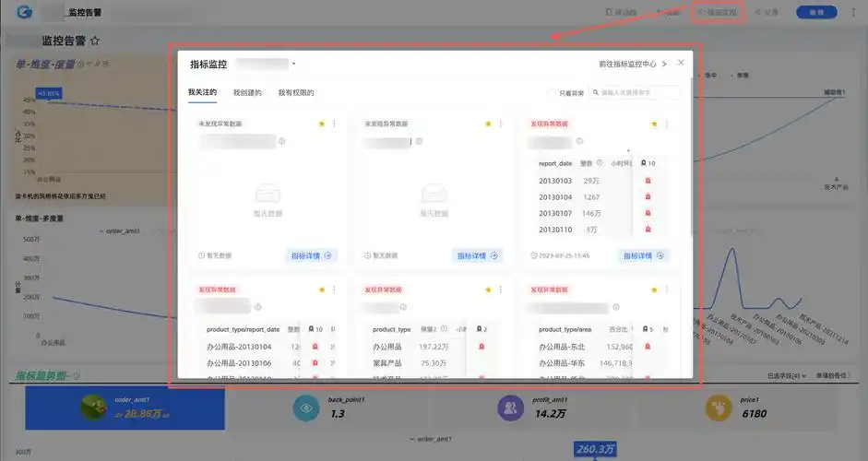The width and height of the screenshot is (868, 461).
Task: Toggle favorite star on the product_type 保留2 card
Action: 488,290
